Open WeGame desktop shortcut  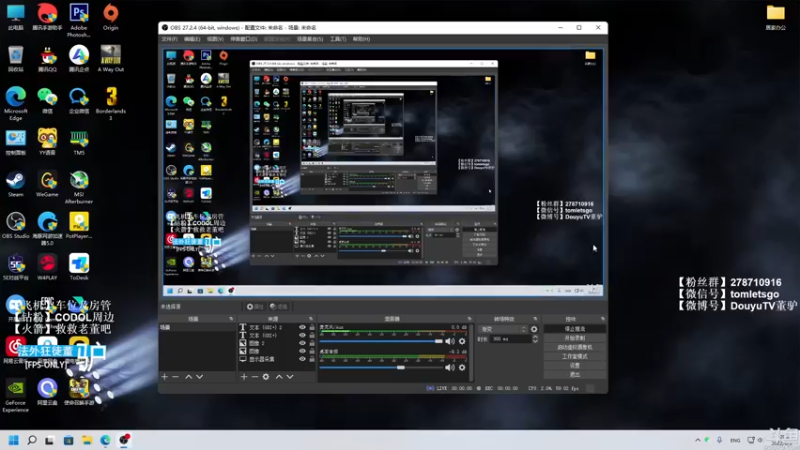tap(47, 184)
